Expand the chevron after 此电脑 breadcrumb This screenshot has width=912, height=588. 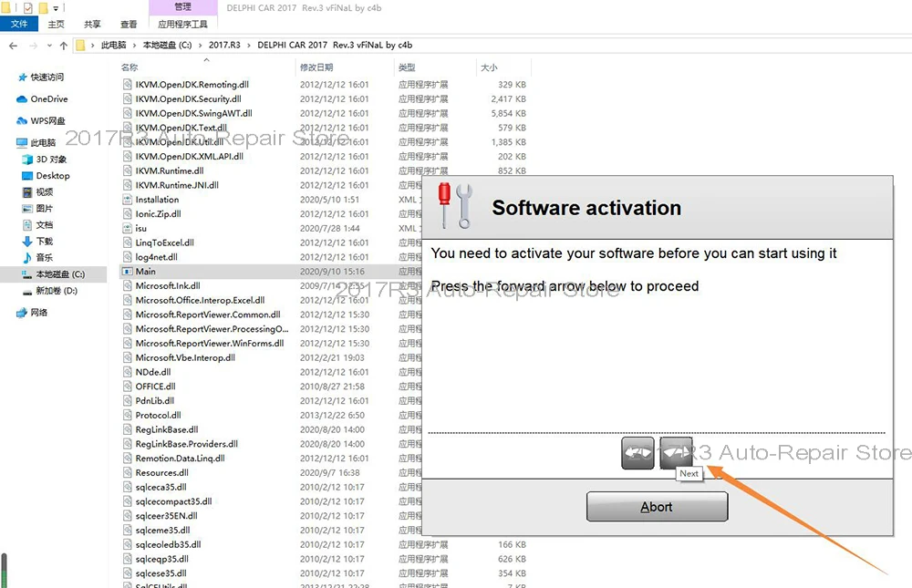point(134,45)
